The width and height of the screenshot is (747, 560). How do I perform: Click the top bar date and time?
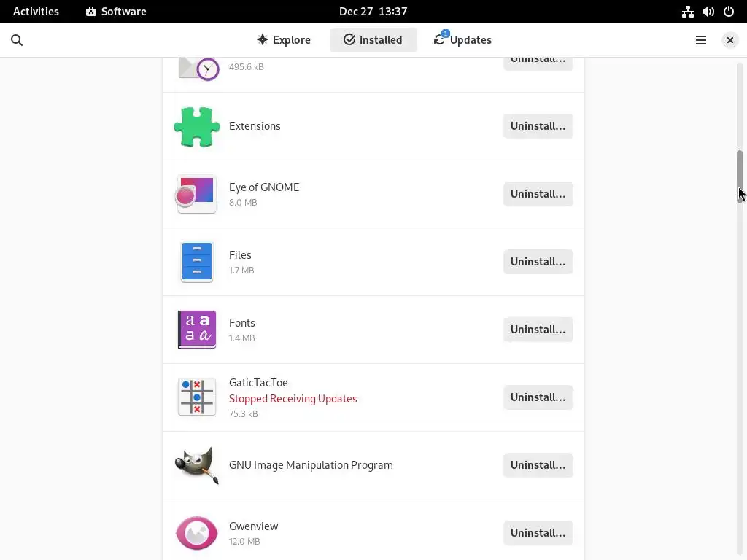[373, 12]
